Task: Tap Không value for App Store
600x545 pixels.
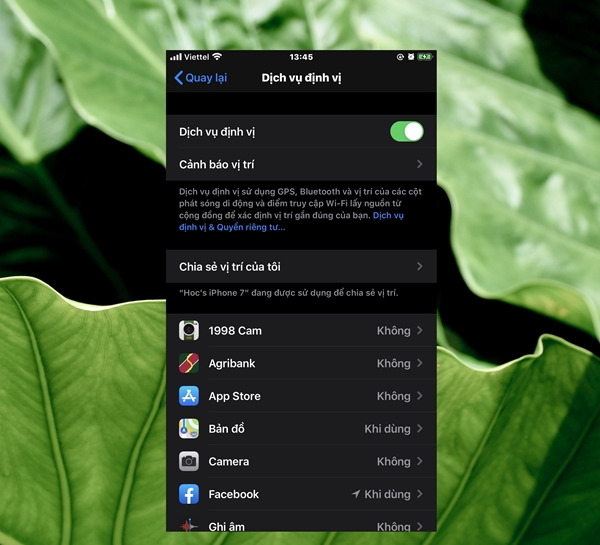Action: click(x=393, y=396)
